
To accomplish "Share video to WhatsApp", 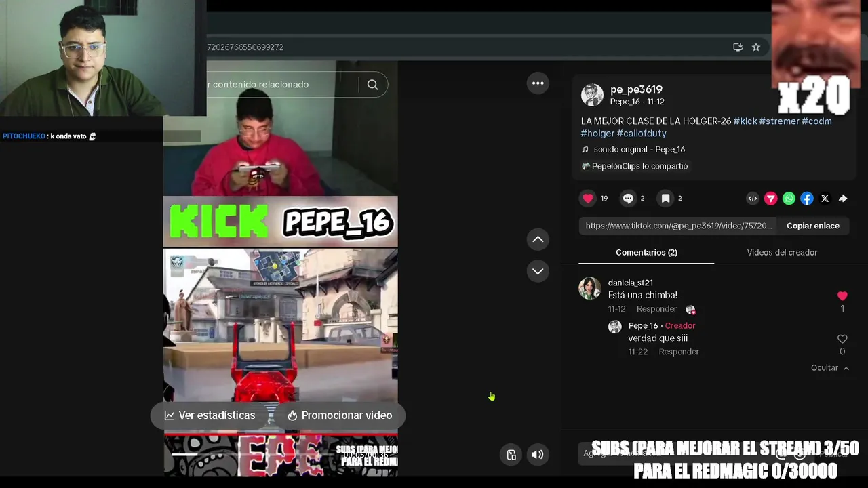I will point(789,199).
